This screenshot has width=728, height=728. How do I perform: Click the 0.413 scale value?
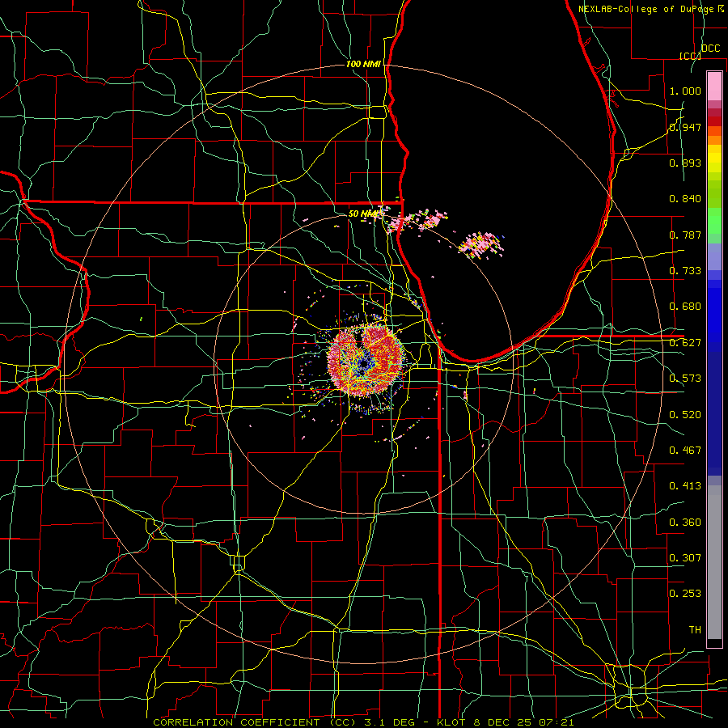click(685, 486)
